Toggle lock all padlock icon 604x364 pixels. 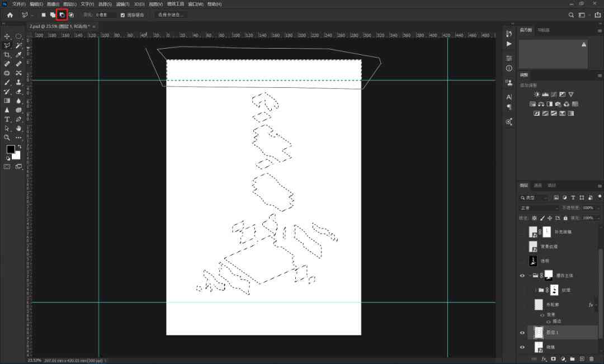point(565,218)
